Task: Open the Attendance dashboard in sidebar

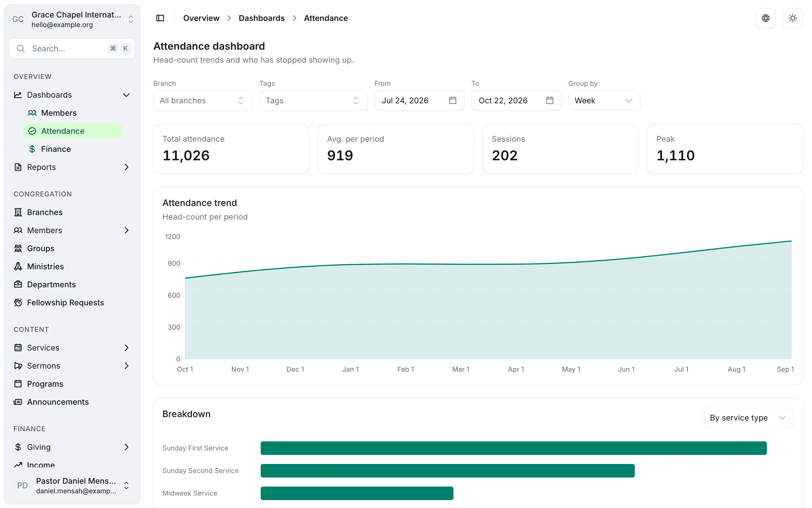Action: click(x=72, y=131)
